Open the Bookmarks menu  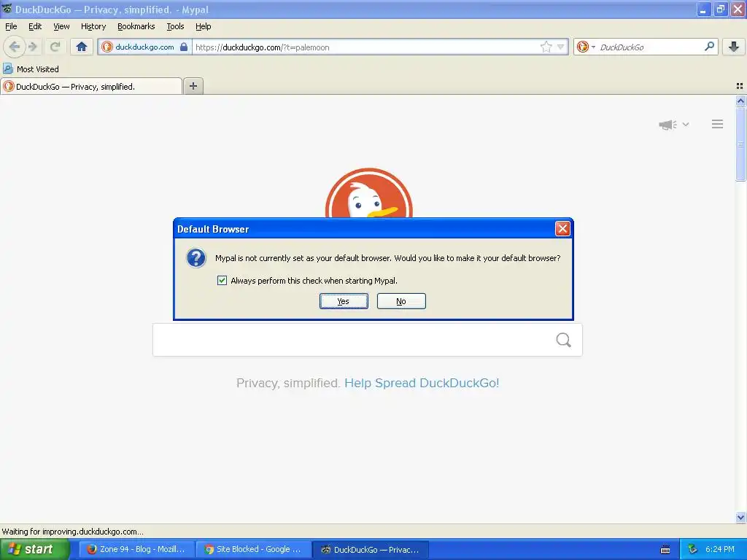(136, 26)
